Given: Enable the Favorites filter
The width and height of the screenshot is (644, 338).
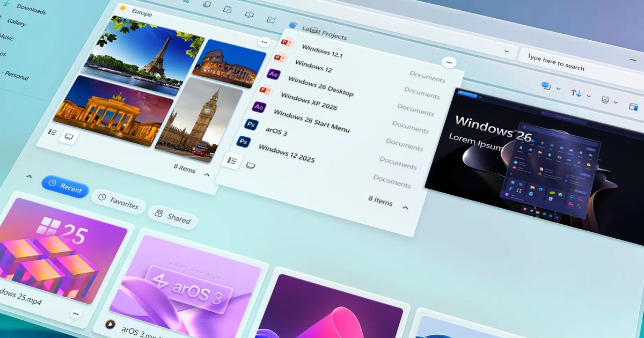Looking at the screenshot, I should 119,205.
